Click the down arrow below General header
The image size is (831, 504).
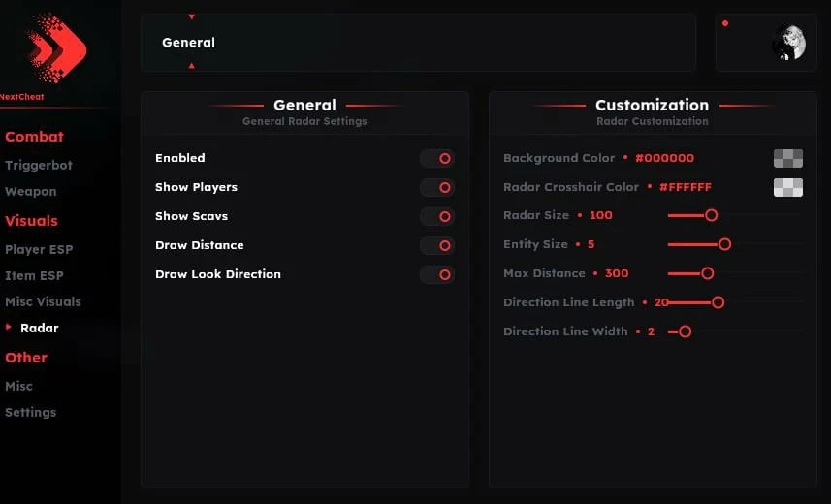[x=192, y=66]
